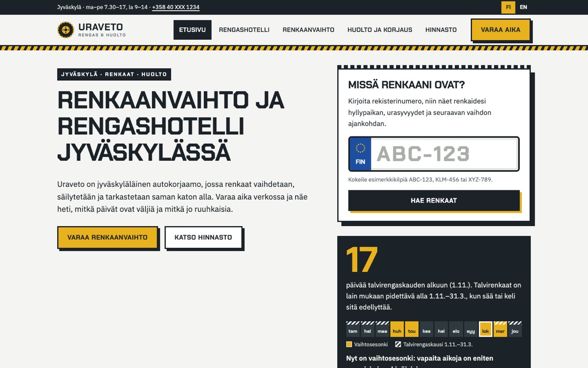Click the Missä renkaani ovat? heading
Viewport: 588px width, 368px height.
click(x=406, y=85)
